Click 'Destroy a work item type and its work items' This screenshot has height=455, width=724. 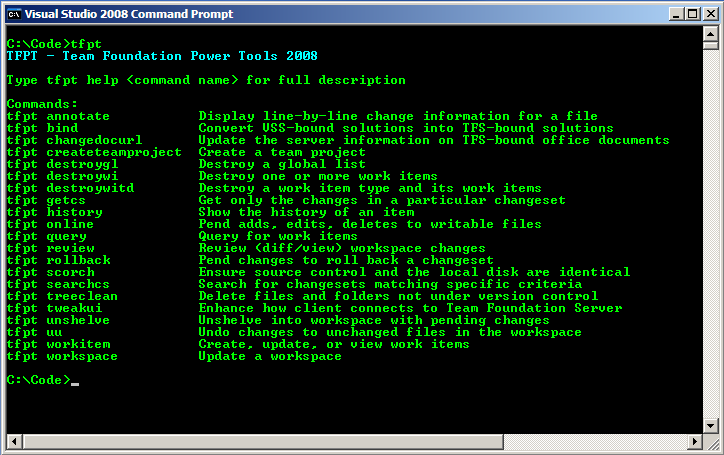click(x=370, y=188)
